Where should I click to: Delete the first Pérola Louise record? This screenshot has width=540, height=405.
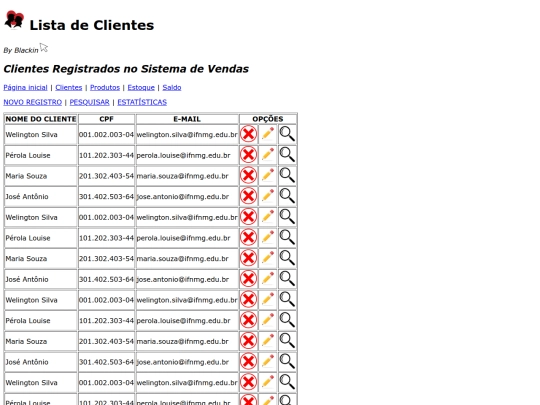coord(248,155)
